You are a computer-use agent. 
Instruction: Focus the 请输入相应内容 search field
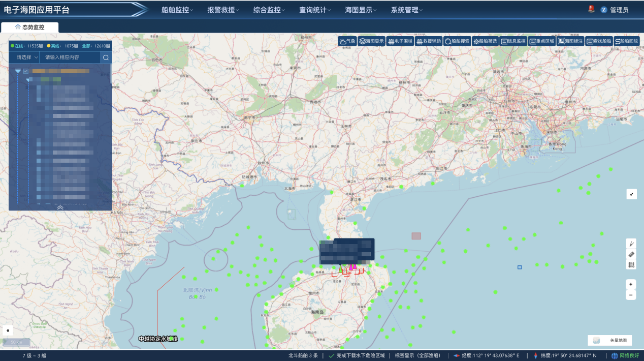point(70,57)
